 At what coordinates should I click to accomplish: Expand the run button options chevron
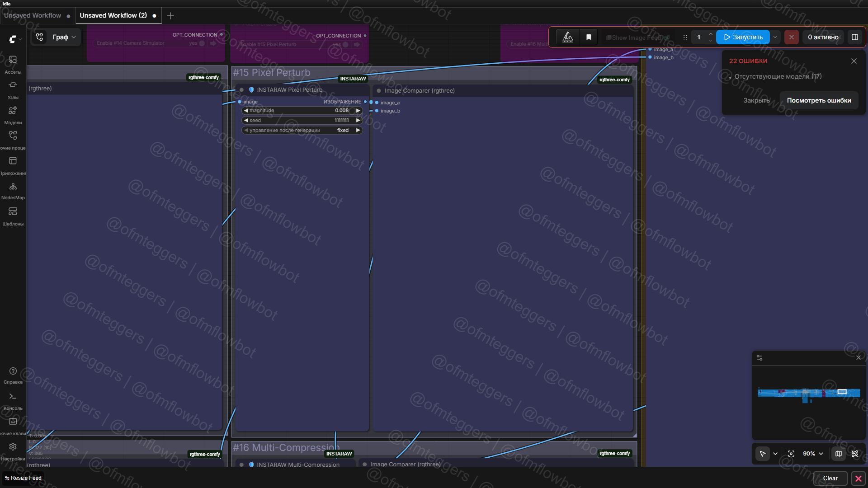coord(775,37)
